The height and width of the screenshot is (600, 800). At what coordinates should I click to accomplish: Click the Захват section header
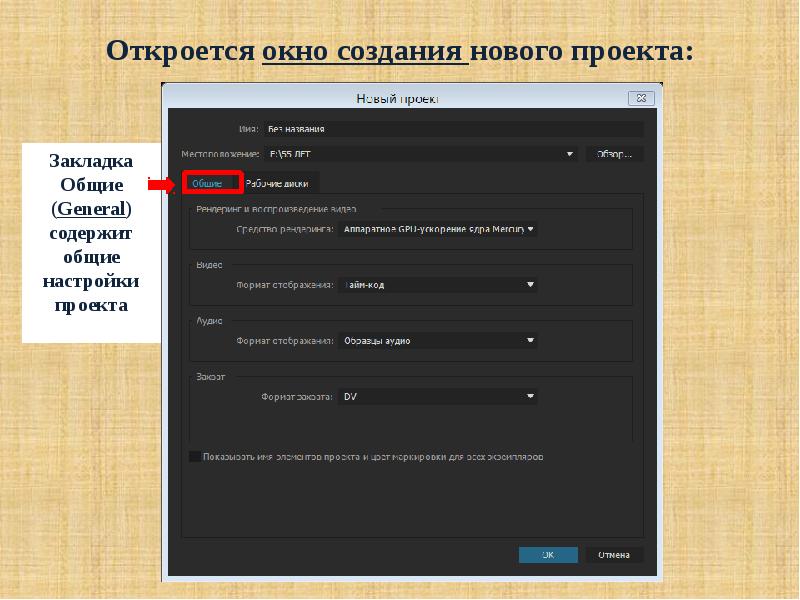click(x=211, y=377)
